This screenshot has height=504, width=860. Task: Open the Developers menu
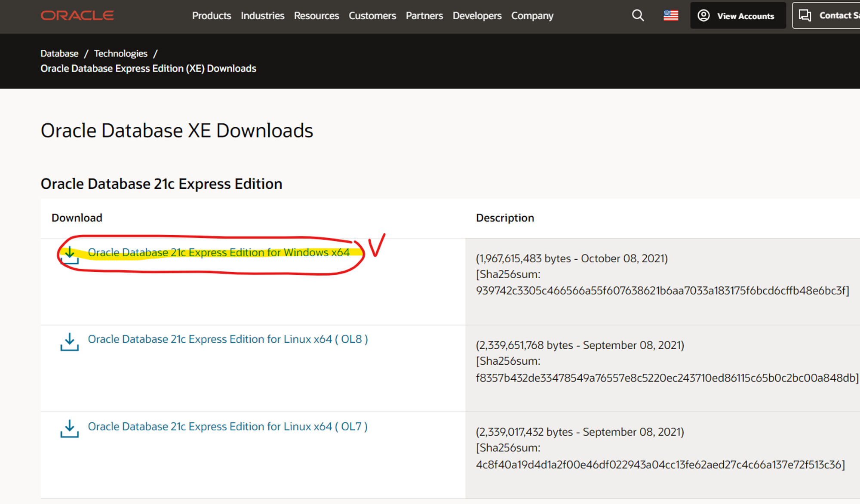pos(477,15)
